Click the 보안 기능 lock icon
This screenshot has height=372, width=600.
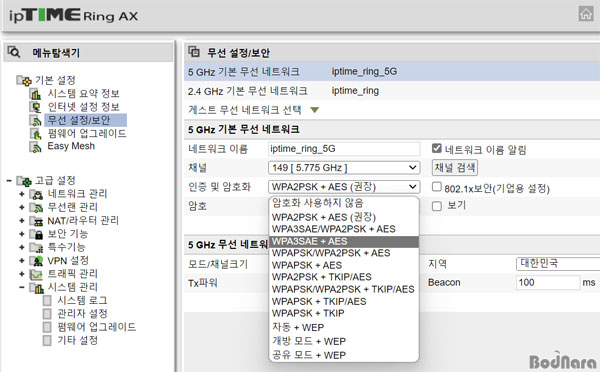pos(36,234)
